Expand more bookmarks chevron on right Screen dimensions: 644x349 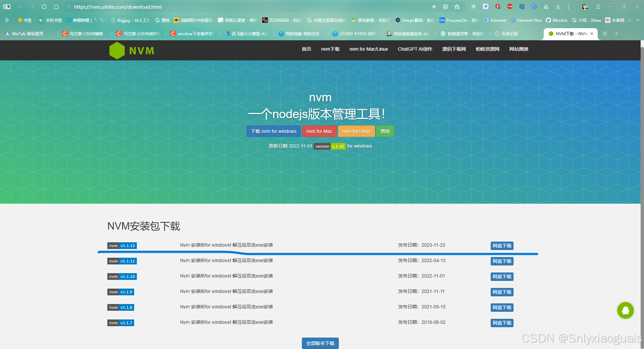pyautogui.click(x=638, y=20)
